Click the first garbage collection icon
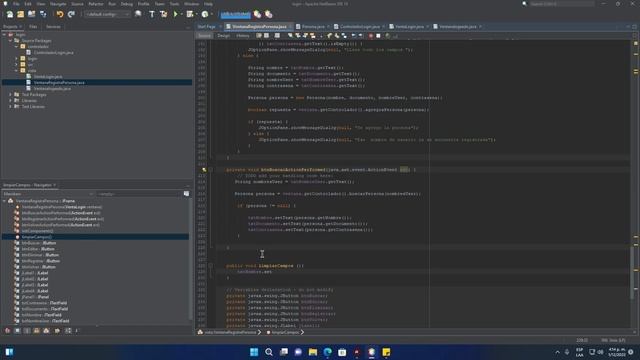 click(257, 14)
